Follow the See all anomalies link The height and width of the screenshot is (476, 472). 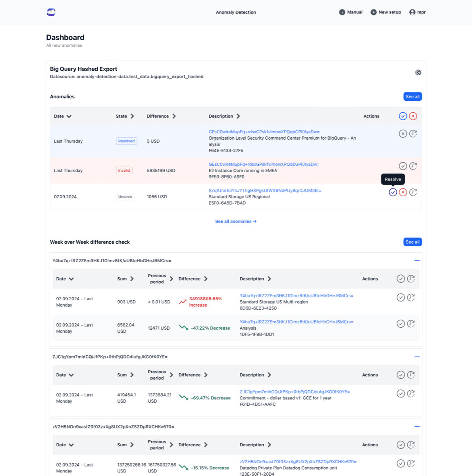pyautogui.click(x=236, y=221)
